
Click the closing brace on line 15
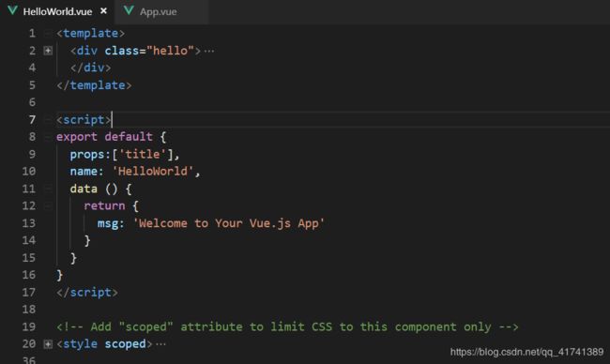(73, 258)
